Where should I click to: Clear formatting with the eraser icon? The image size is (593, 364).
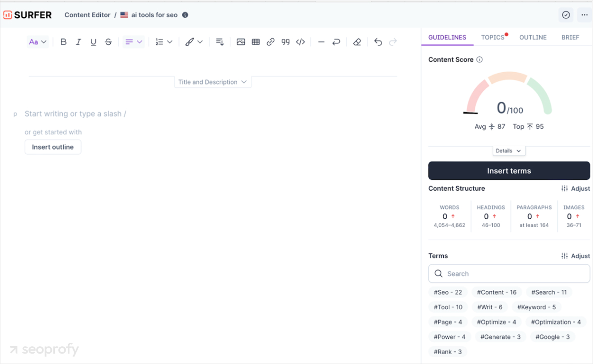tap(357, 42)
